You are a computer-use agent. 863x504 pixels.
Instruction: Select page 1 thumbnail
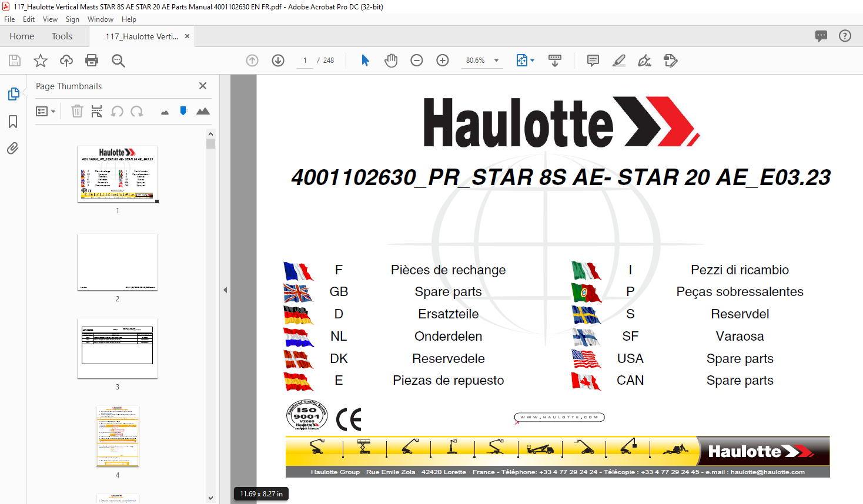118,174
